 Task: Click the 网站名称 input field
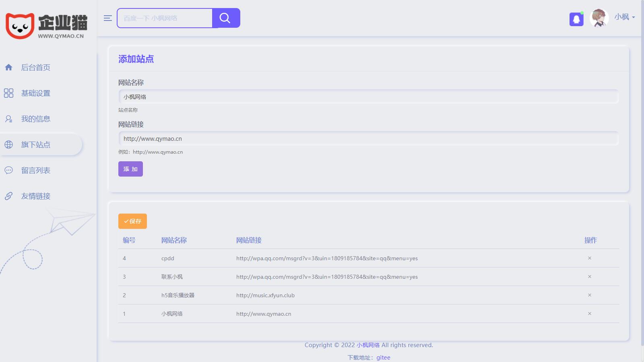368,97
